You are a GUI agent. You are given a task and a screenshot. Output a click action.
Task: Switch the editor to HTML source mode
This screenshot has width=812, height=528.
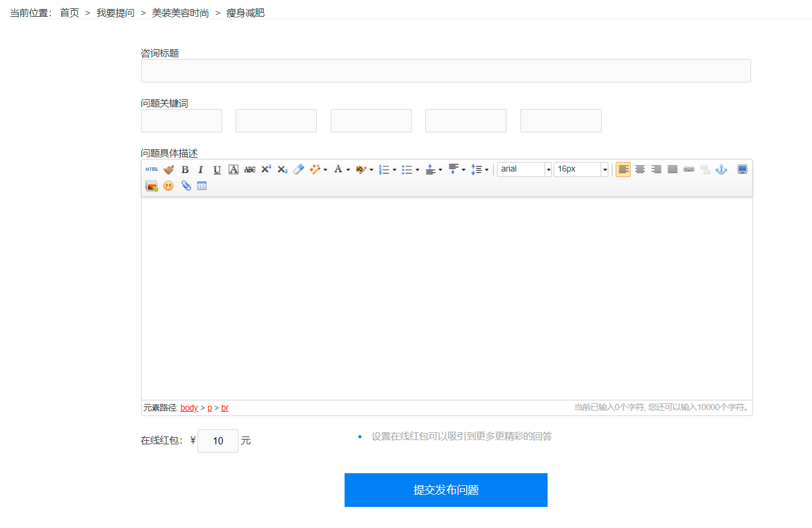(x=152, y=169)
